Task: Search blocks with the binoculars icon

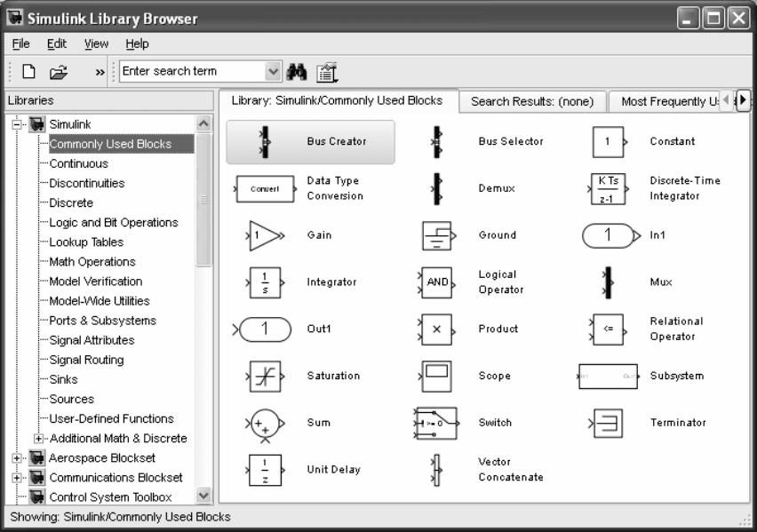Action: point(297,72)
